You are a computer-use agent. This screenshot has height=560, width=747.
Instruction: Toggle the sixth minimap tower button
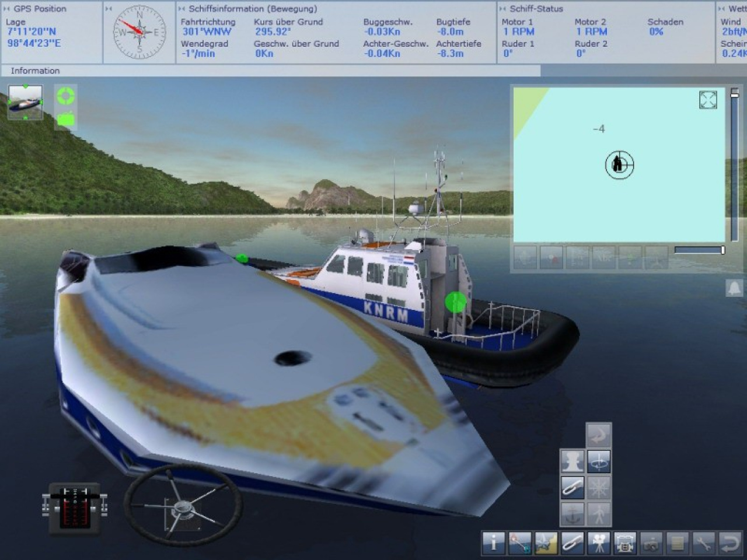[656, 257]
